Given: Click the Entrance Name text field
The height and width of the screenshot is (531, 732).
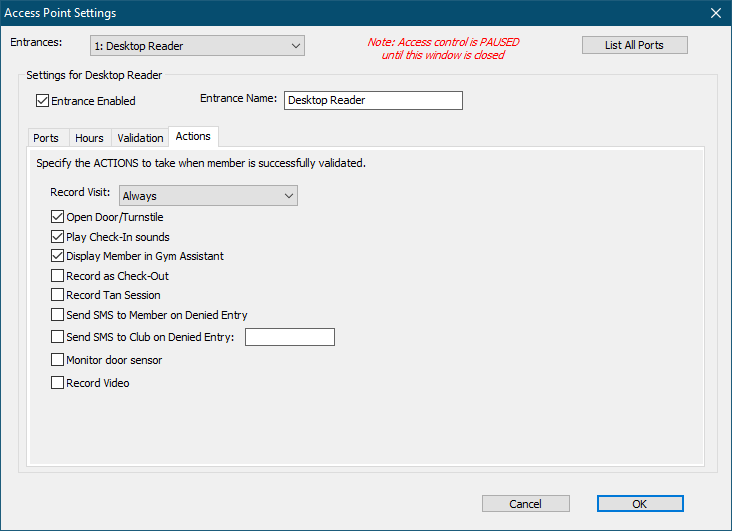Looking at the screenshot, I should 373,101.
